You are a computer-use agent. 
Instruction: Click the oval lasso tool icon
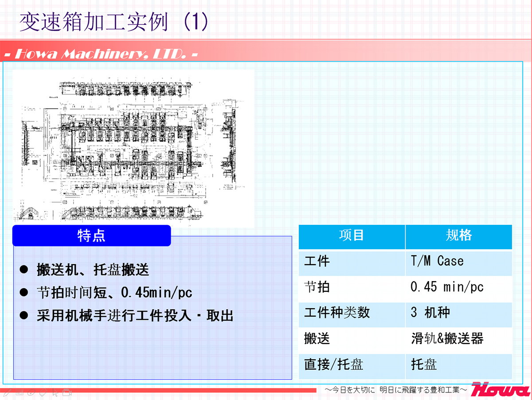(x=31, y=392)
